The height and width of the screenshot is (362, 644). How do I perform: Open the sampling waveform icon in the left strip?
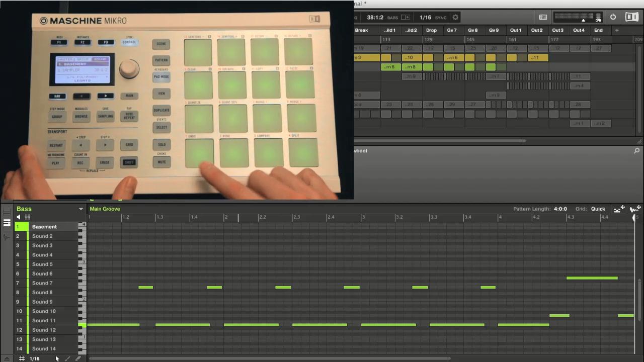click(7, 237)
